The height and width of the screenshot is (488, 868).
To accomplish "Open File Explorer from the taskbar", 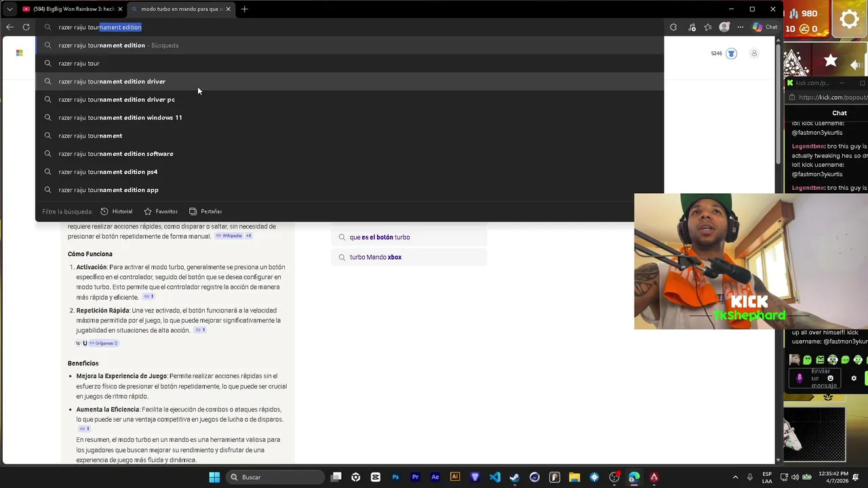I will click(574, 477).
